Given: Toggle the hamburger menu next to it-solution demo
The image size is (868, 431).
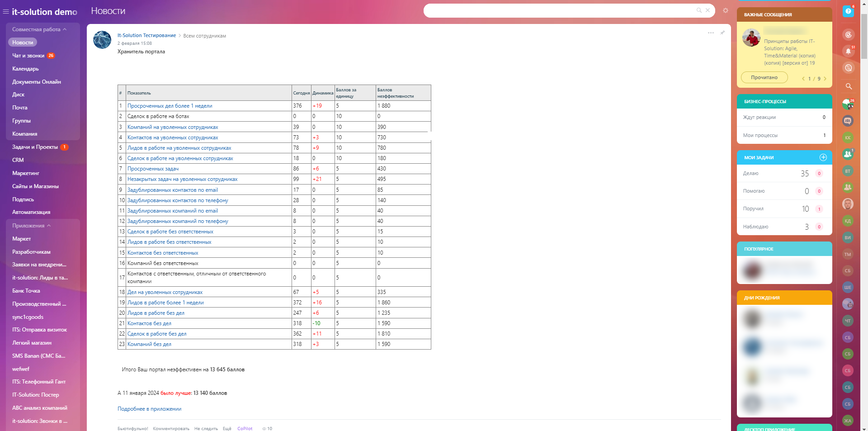Looking at the screenshot, I should (6, 12).
